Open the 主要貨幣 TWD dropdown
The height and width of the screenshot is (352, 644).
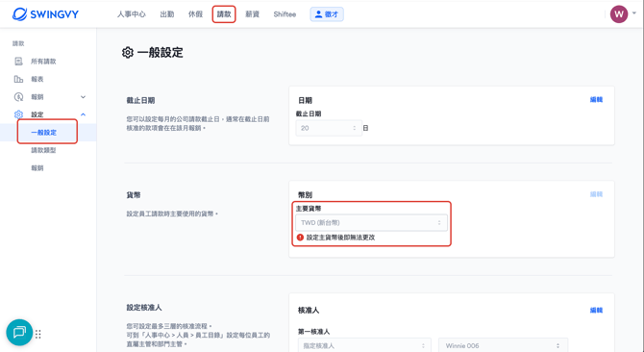[x=371, y=222]
